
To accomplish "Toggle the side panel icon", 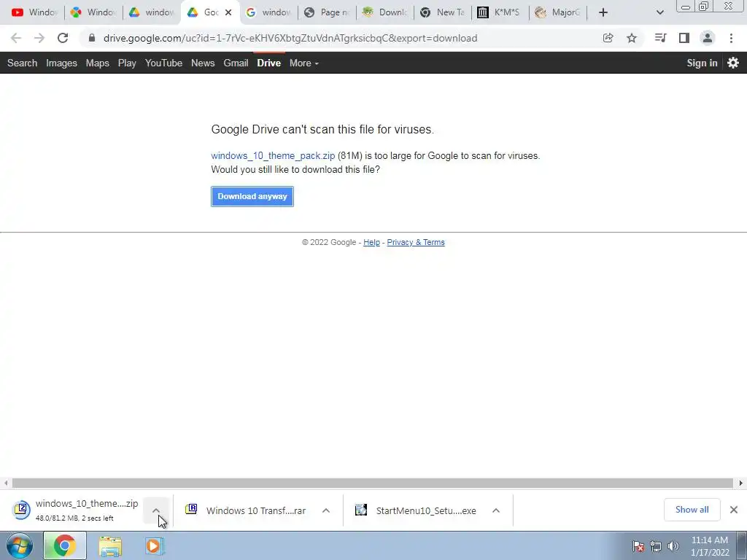I will (684, 38).
